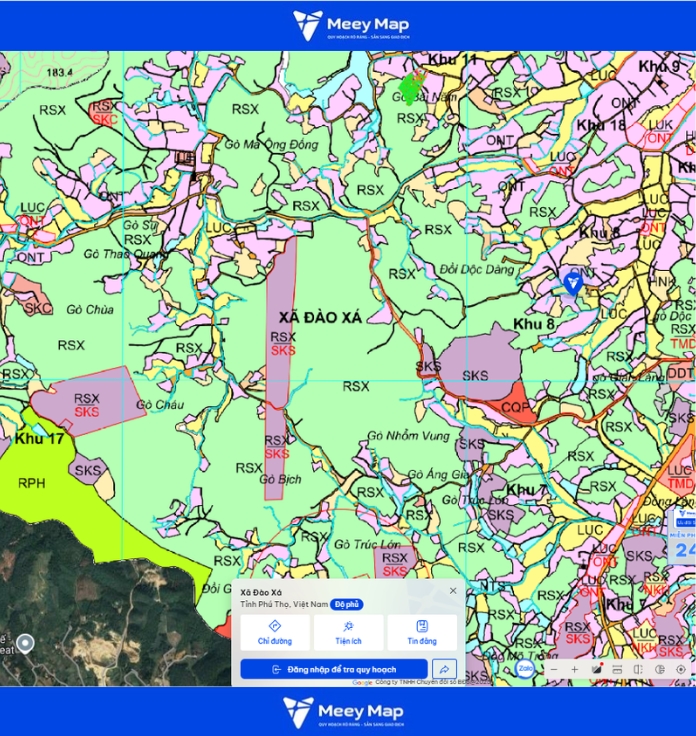696x736 pixels.
Task: Zoom in with the plus icon
Action: (x=574, y=669)
